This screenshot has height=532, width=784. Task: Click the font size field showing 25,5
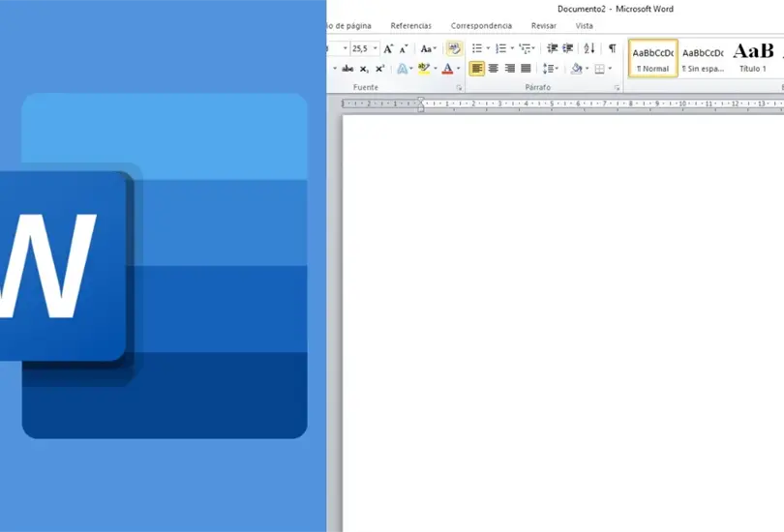pyautogui.click(x=360, y=48)
